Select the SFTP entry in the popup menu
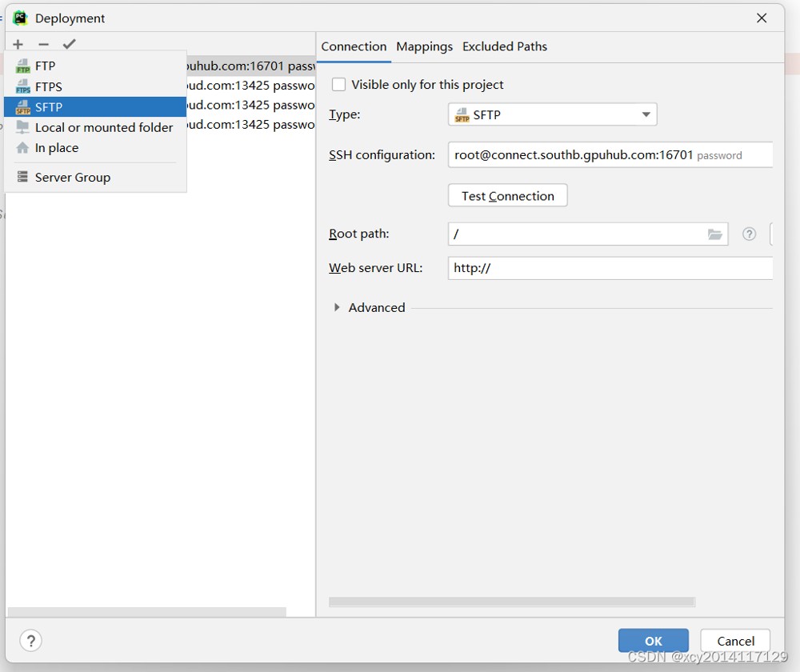The height and width of the screenshot is (672, 800). [x=95, y=107]
